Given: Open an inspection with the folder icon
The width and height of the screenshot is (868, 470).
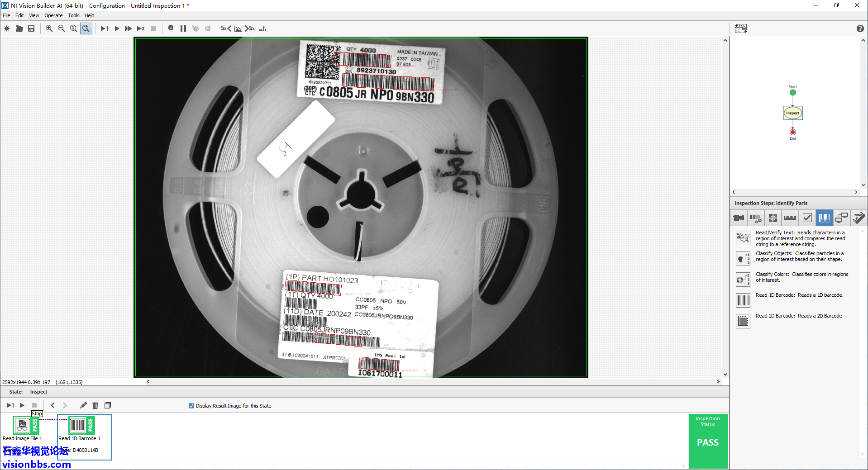Looking at the screenshot, I should [x=19, y=28].
